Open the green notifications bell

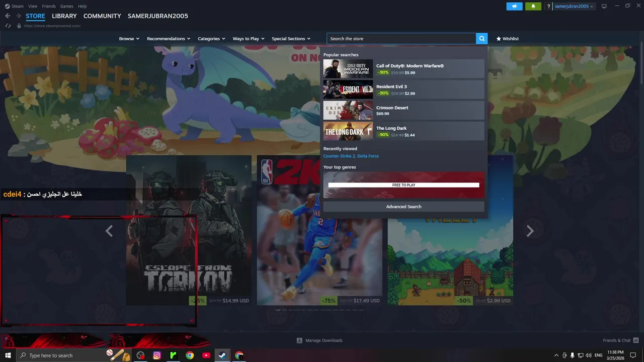[533, 6]
